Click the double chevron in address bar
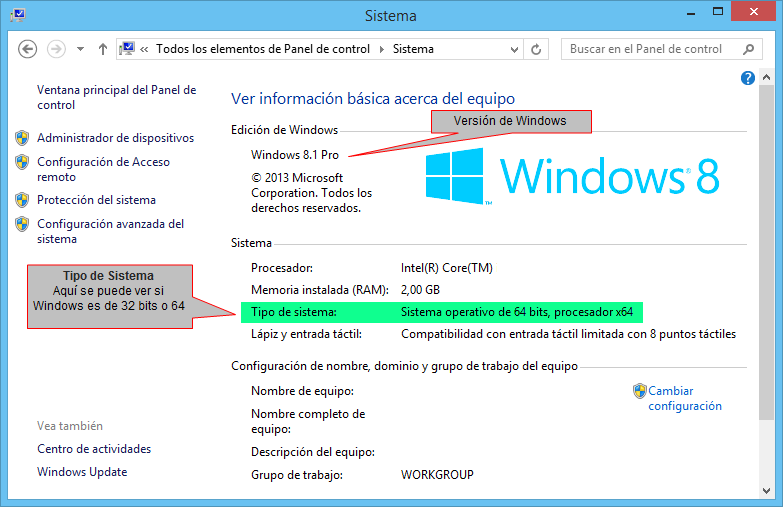 pos(144,49)
